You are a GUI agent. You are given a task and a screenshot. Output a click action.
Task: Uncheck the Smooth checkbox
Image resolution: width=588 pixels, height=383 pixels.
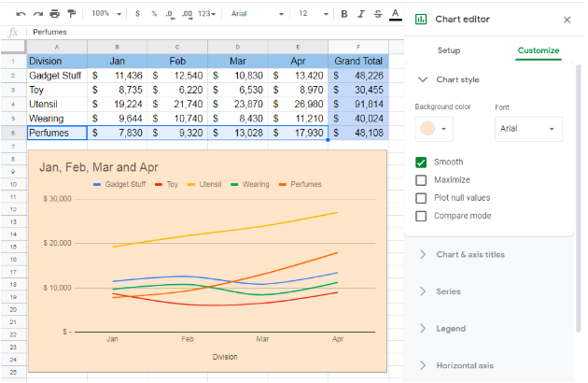point(421,163)
